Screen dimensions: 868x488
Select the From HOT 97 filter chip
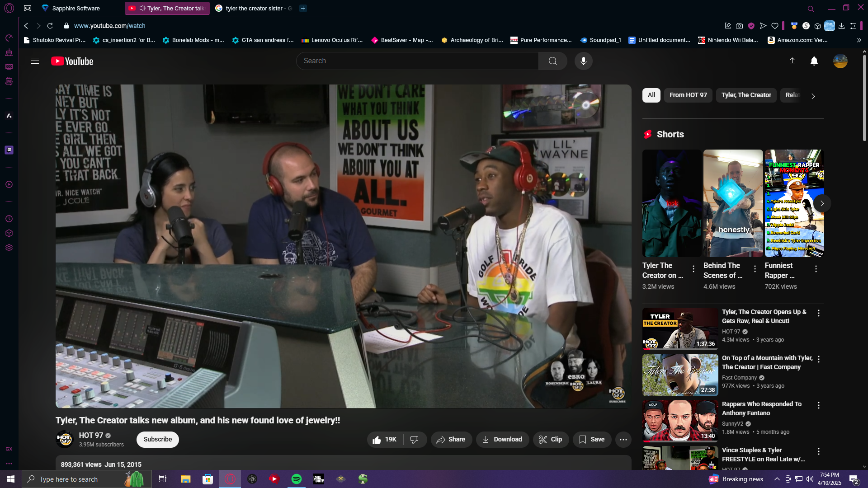688,95
